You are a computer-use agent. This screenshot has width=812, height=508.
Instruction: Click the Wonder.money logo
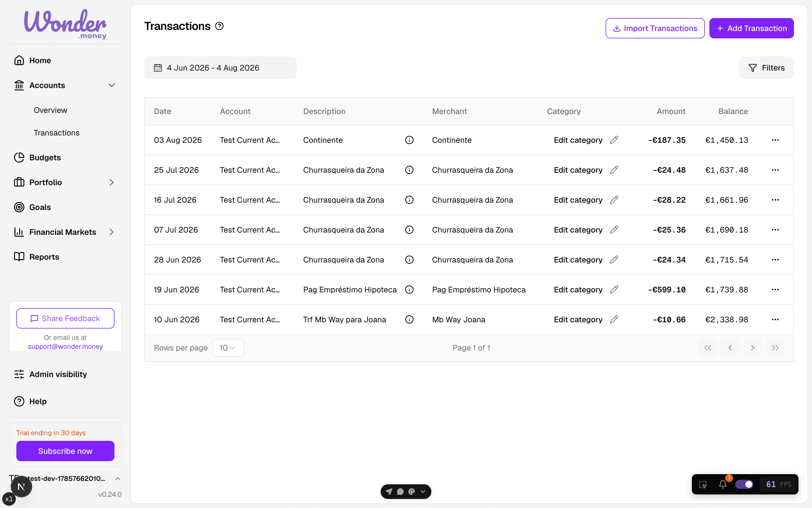point(65,24)
